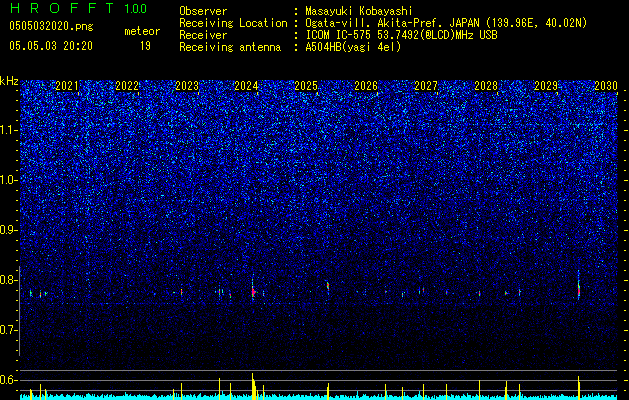Click the strong meteor echo before 2030

[578, 288]
